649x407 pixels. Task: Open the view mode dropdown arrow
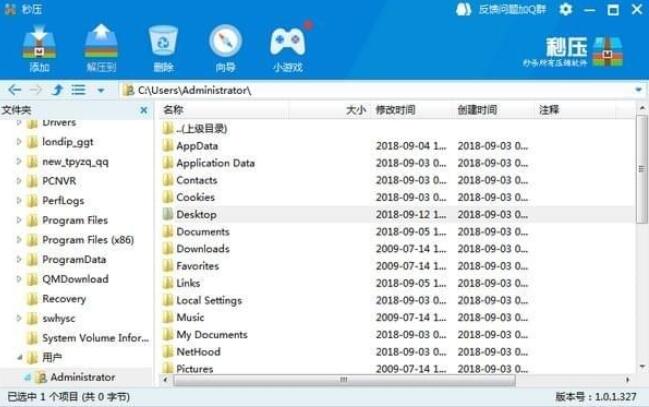[101, 90]
